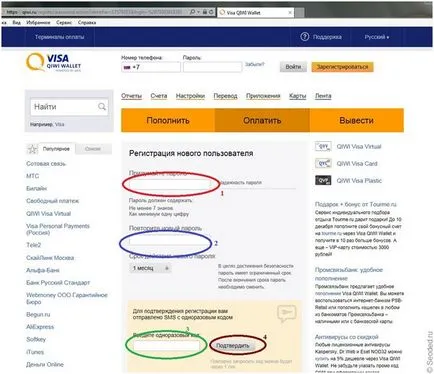Click the Зарегистрироваться button
This screenshot has height=374, width=434.
pyautogui.click(x=342, y=67)
